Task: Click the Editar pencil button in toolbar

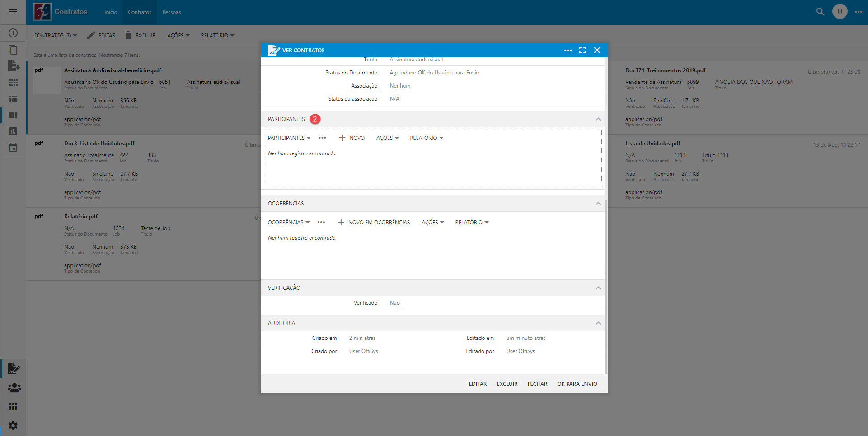Action: (101, 35)
